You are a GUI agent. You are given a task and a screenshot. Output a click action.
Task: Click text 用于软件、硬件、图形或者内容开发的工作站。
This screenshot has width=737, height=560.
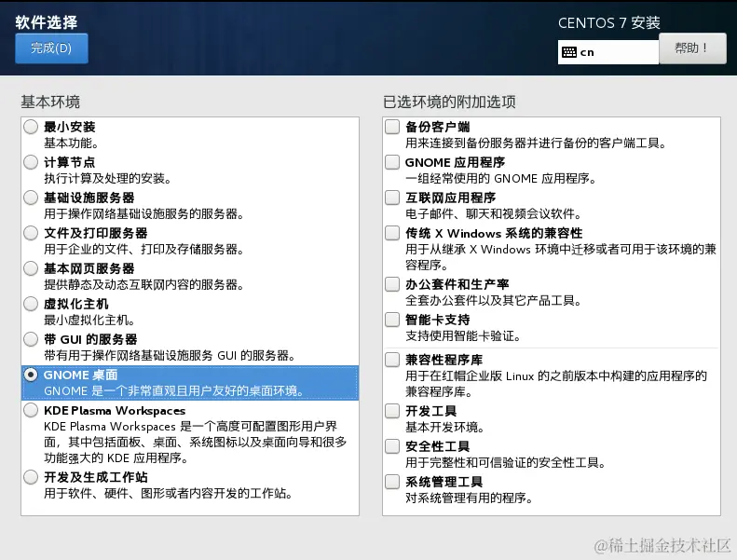(169, 493)
